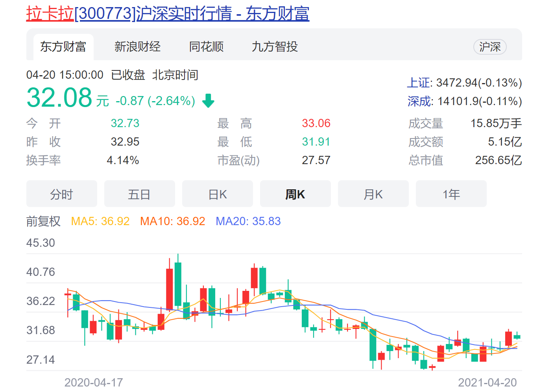Switch to the 九方智投 tab
This screenshot has height=392, width=554.
(x=275, y=47)
